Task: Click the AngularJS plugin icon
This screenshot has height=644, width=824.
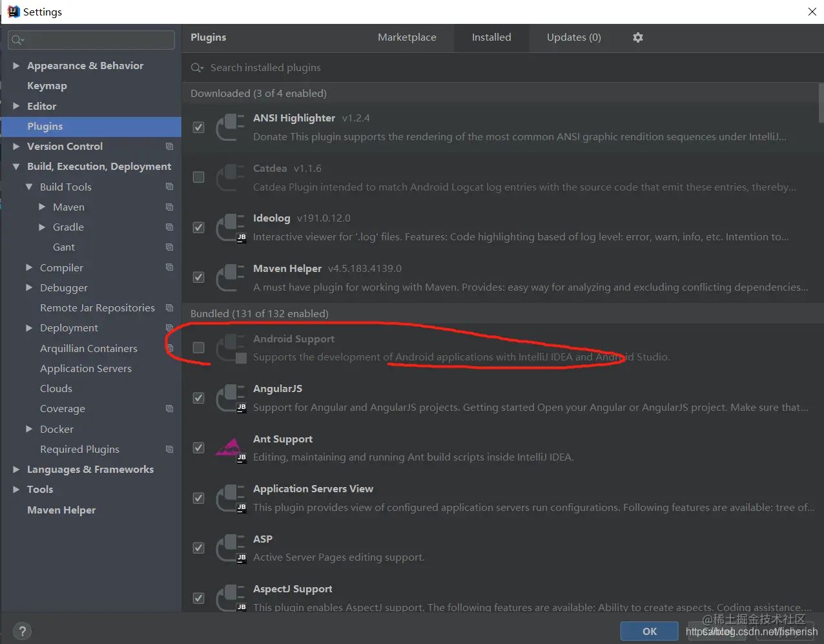Action: pos(231,398)
